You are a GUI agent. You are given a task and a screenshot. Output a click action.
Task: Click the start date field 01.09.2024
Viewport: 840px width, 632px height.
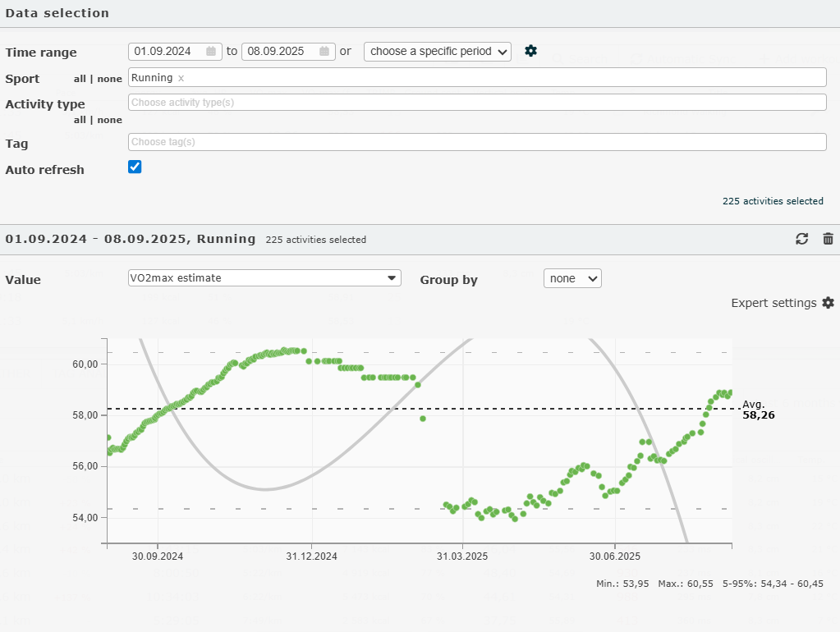click(x=164, y=51)
